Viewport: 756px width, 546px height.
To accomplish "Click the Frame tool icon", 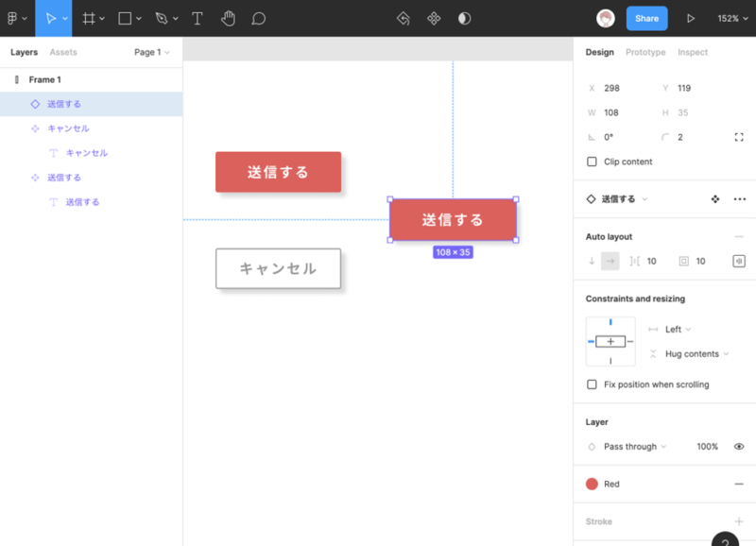I will [x=89, y=18].
